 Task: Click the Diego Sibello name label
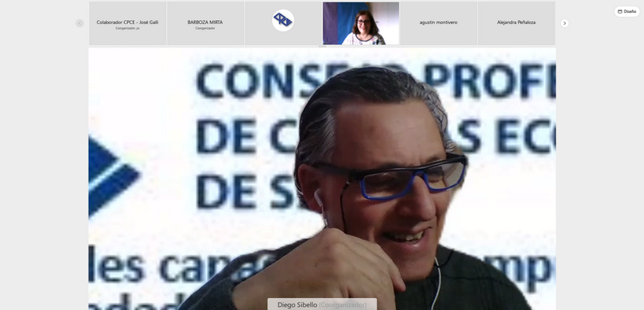pyautogui.click(x=297, y=305)
